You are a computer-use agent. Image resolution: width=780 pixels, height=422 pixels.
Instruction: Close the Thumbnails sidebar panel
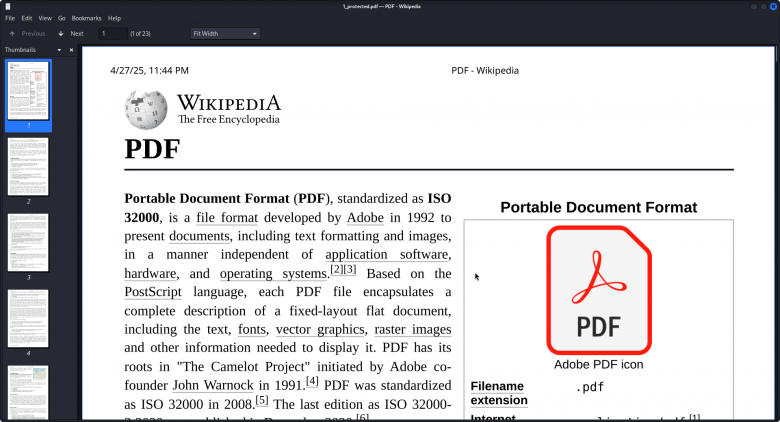(72, 50)
